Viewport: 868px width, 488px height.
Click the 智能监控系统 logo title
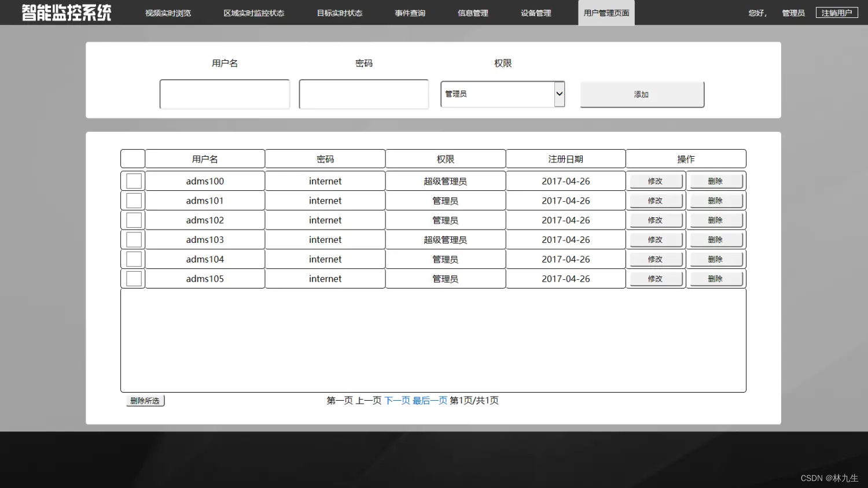(x=67, y=13)
